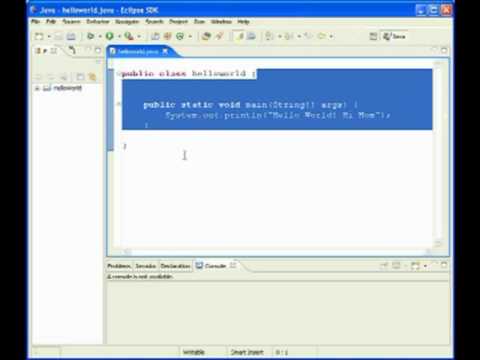Viewport: 480px width, 360px height.
Task: Switch to the Declaration tab
Action: coord(175,266)
